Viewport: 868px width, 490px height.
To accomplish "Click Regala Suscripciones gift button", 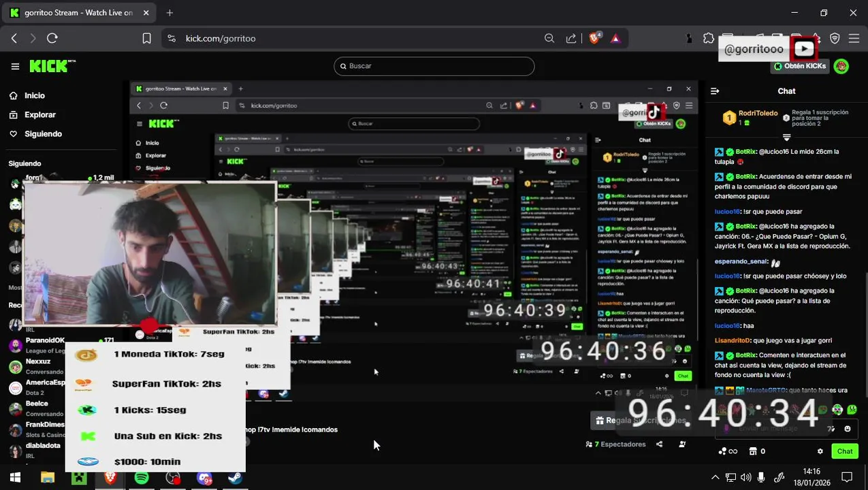I will tap(639, 421).
